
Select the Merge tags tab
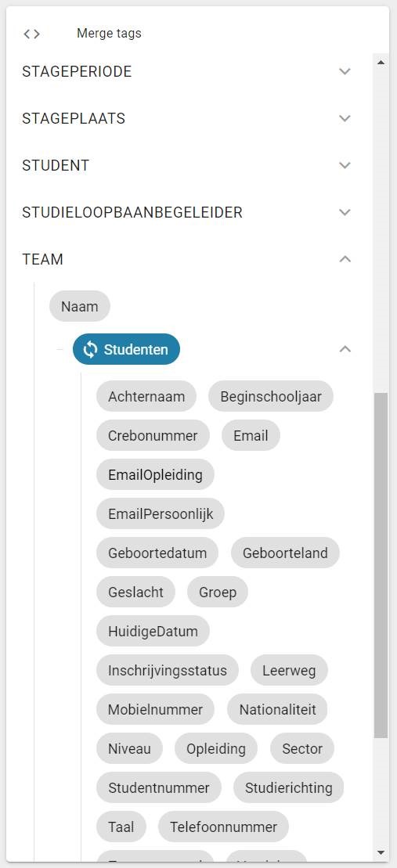point(109,34)
